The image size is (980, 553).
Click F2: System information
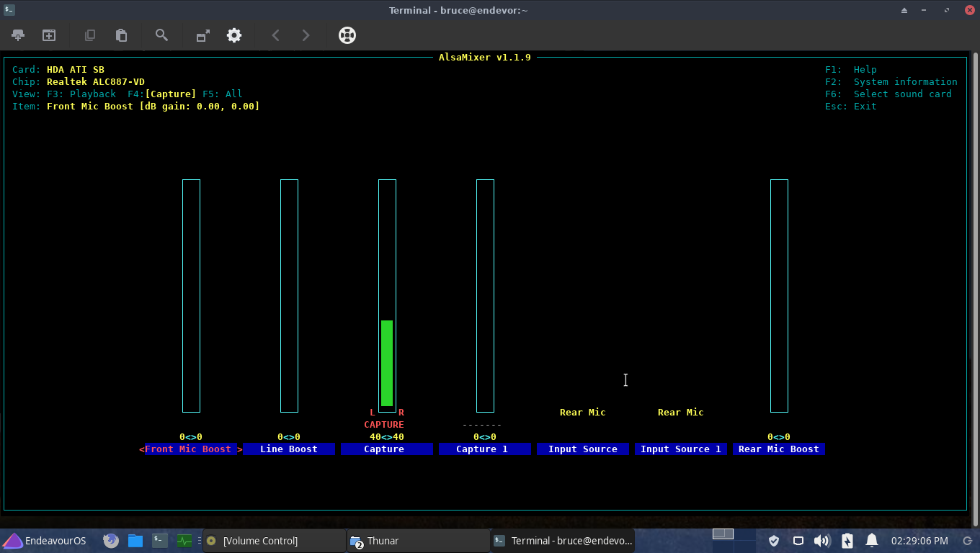891,81
